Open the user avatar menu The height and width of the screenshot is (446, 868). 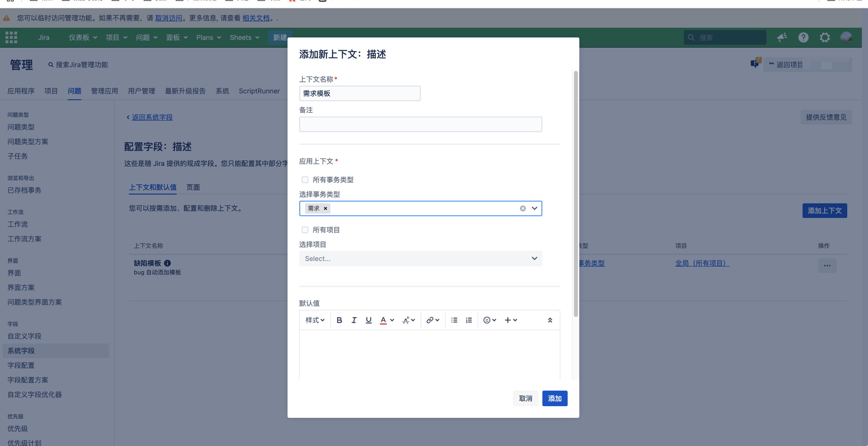pos(846,38)
